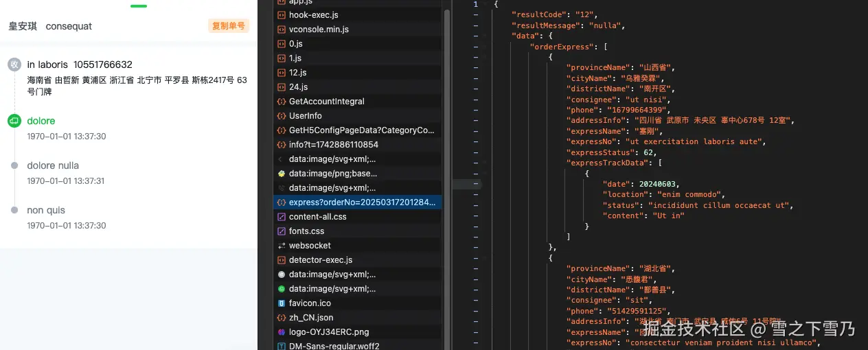Click the stylesheet icon beside fonts.css
The height and width of the screenshot is (350, 868).
coord(282,231)
